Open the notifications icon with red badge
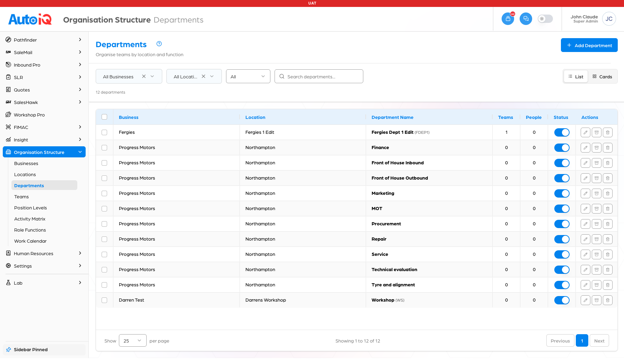Screen dimensions: 624x364 click(508, 19)
